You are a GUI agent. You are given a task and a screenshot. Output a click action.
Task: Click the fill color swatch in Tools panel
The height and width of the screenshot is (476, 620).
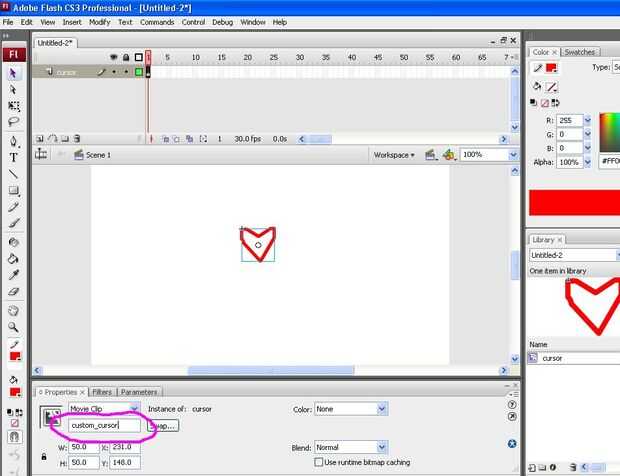15,392
